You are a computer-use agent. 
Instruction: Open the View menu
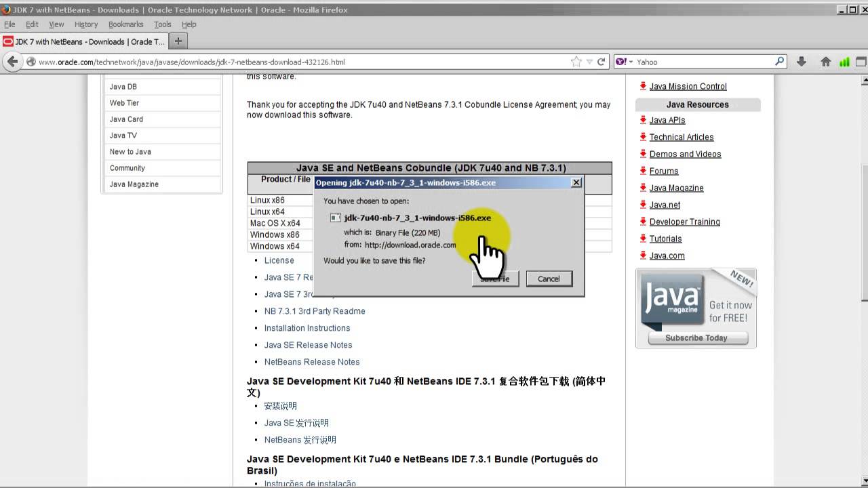(x=56, y=24)
